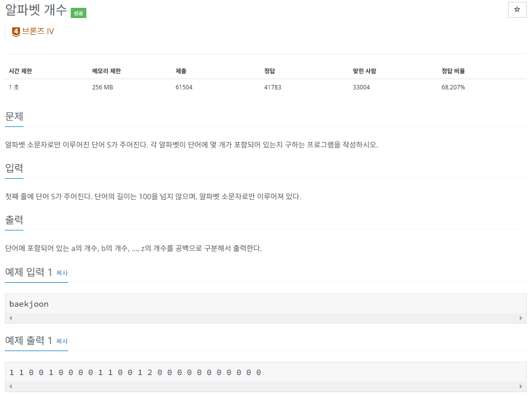Click the problem description sentence about 단어 S
The width and height of the screenshot is (532, 396).
click(x=191, y=145)
